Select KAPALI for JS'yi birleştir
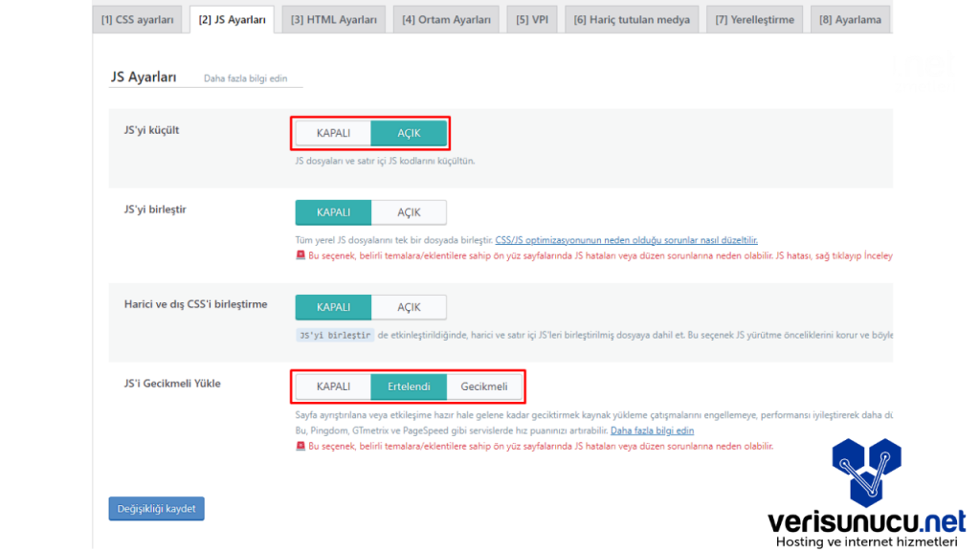The height and width of the screenshot is (551, 980). (x=333, y=212)
